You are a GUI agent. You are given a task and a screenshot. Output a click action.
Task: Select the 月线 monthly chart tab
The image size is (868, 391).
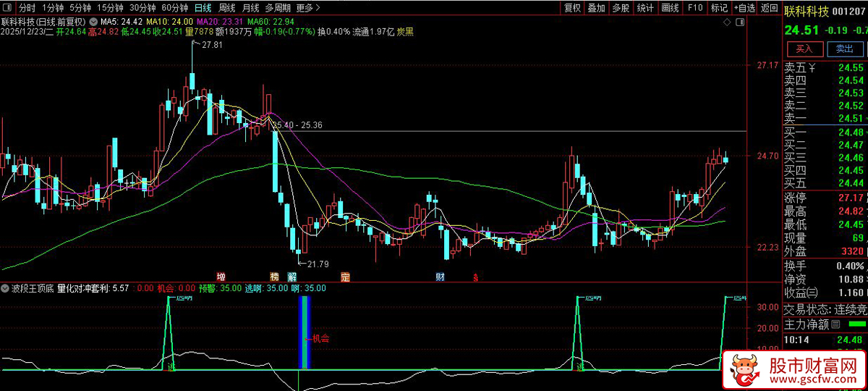point(251,8)
